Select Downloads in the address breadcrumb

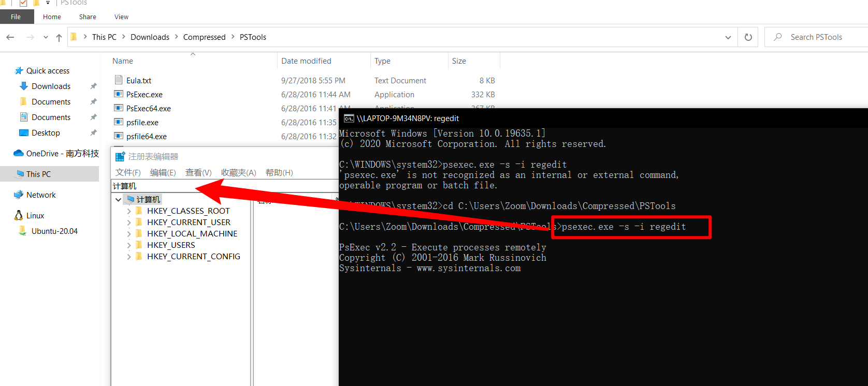pos(150,37)
